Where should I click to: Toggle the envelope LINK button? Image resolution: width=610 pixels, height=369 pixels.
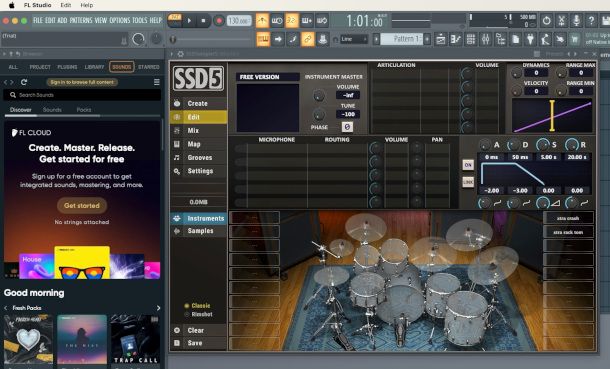[x=468, y=182]
